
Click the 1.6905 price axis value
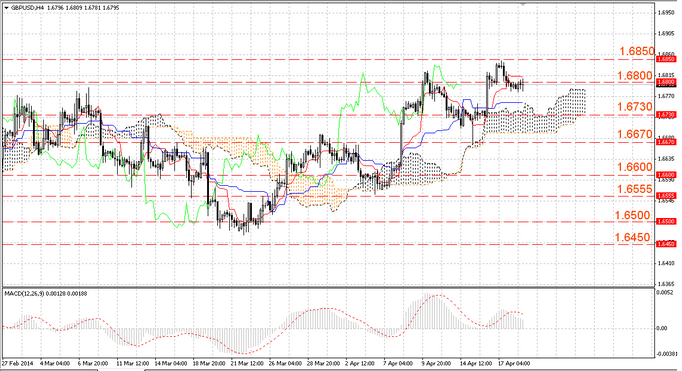coord(667,33)
